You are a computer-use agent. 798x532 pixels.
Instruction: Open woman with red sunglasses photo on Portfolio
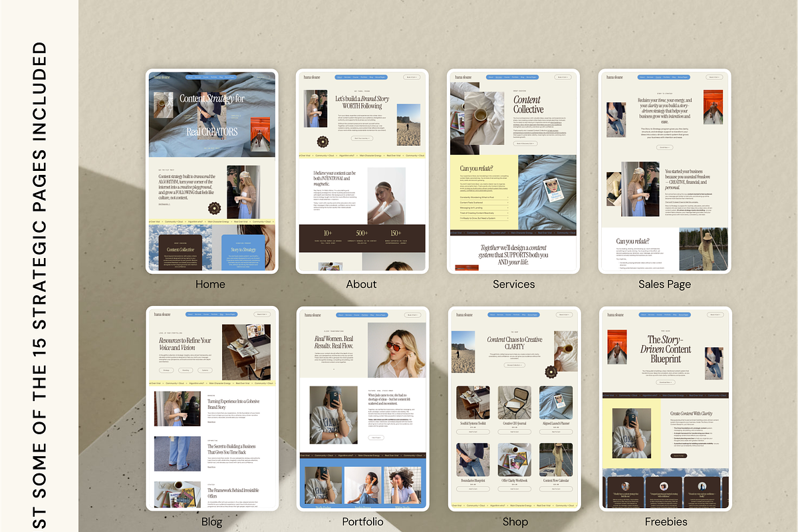tap(396, 350)
